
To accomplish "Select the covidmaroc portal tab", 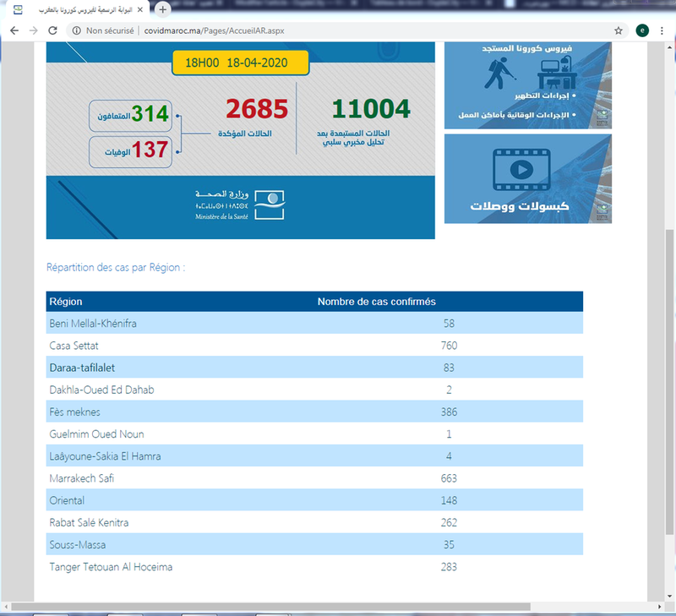I will [80, 9].
